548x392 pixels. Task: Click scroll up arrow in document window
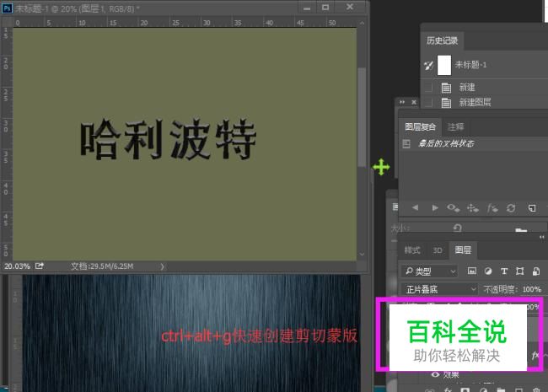point(362,23)
